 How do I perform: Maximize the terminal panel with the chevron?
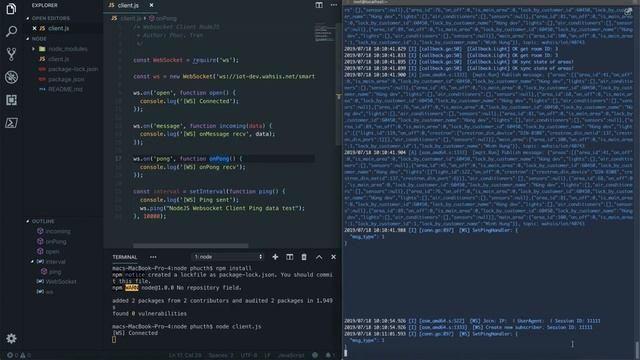[319, 257]
